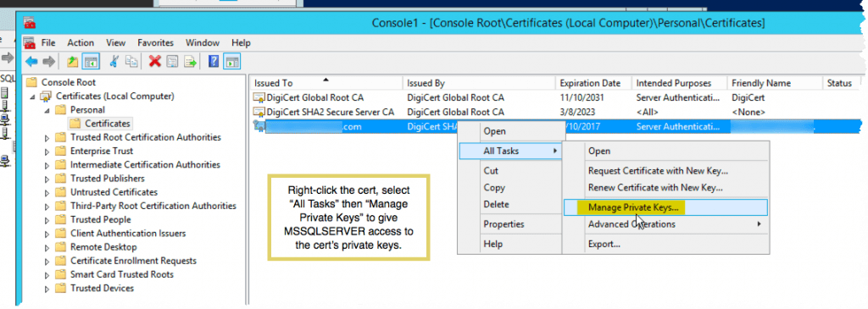
Task: Open the View menu
Action: [115, 42]
